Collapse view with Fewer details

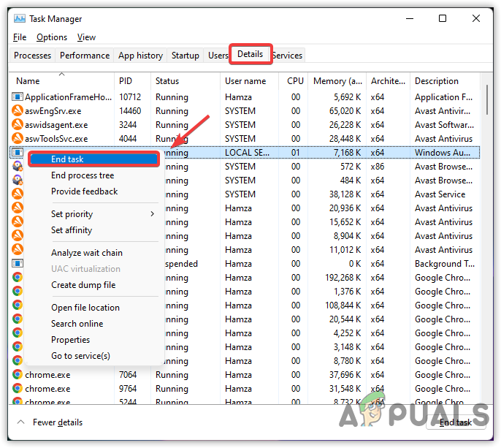coord(50,422)
